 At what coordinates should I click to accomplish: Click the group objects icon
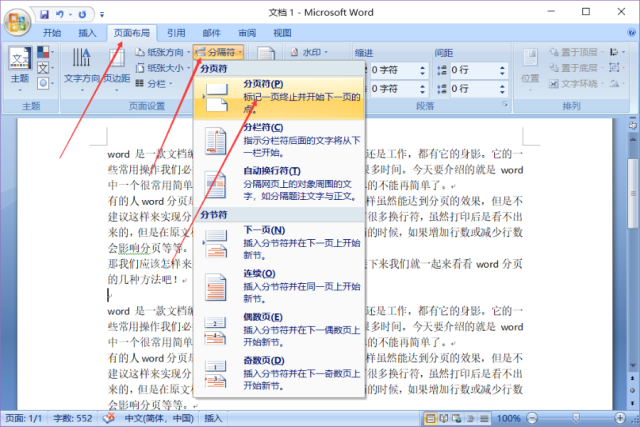[x=617, y=68]
